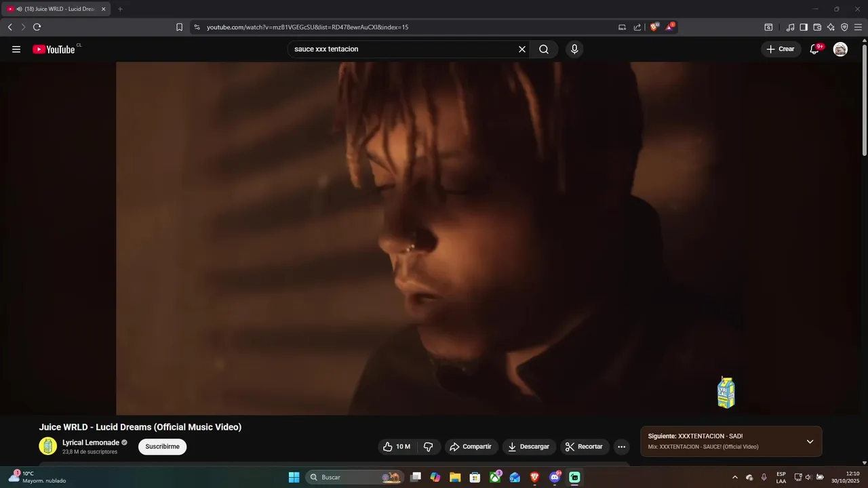Screen dimensions: 868x488
Task: Click the magnifier search button
Action: (544, 49)
